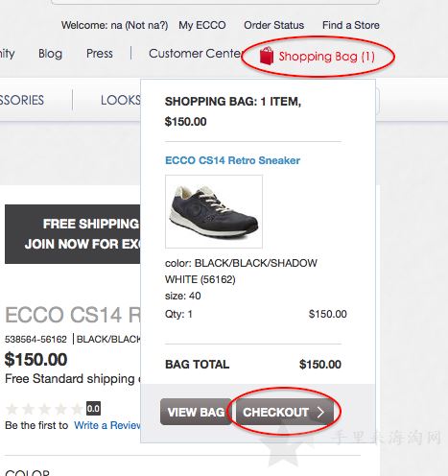Click the 0.0 rating score badge
The image size is (448, 476).
click(93, 409)
